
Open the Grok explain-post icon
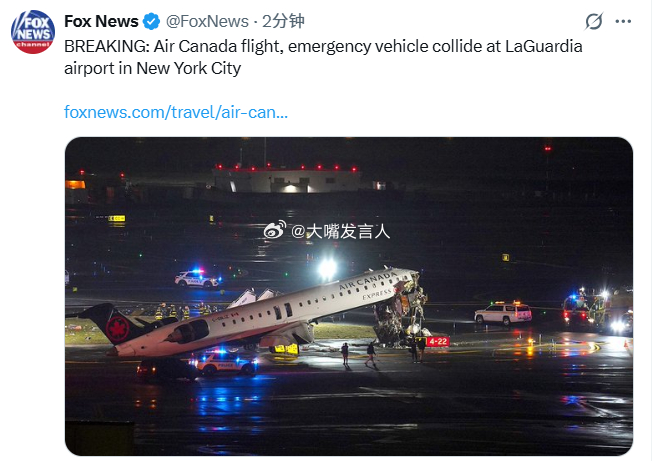pyautogui.click(x=594, y=21)
